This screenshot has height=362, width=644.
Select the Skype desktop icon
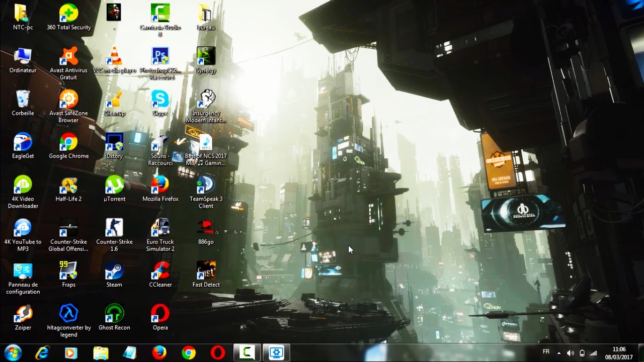tap(160, 100)
